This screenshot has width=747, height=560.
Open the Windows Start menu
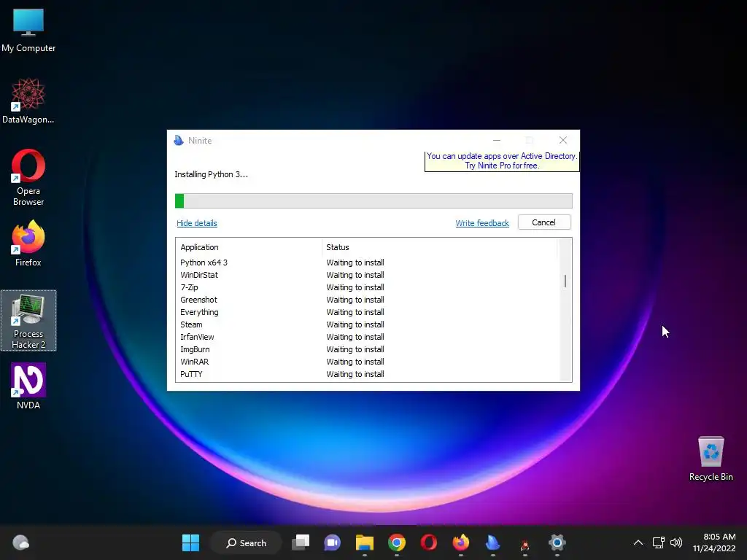click(x=190, y=542)
